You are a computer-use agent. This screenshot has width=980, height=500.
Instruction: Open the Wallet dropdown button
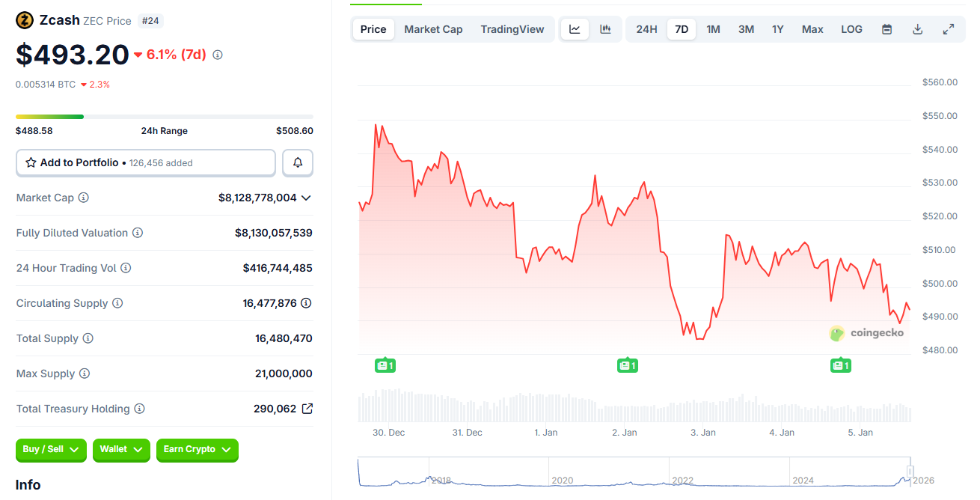[121, 450]
